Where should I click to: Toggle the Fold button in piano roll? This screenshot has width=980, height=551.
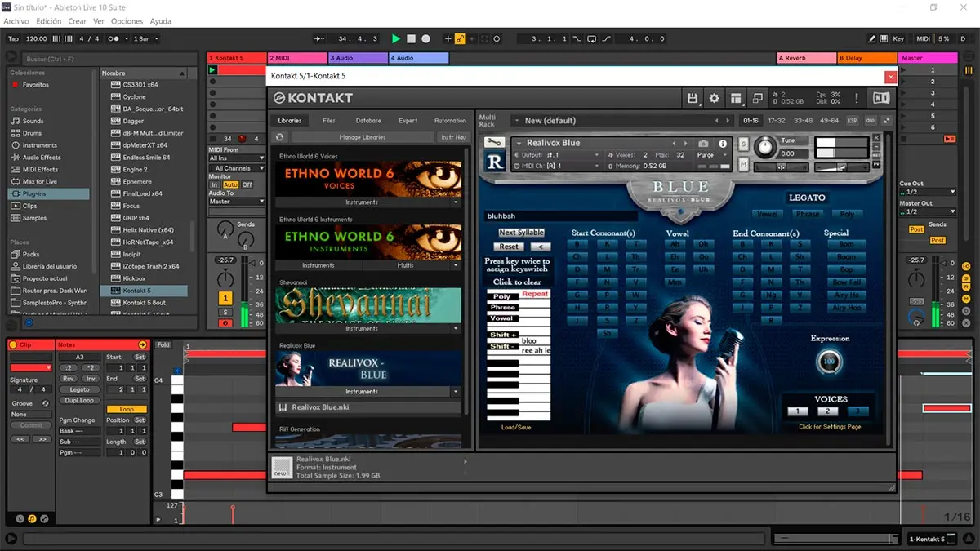click(163, 345)
